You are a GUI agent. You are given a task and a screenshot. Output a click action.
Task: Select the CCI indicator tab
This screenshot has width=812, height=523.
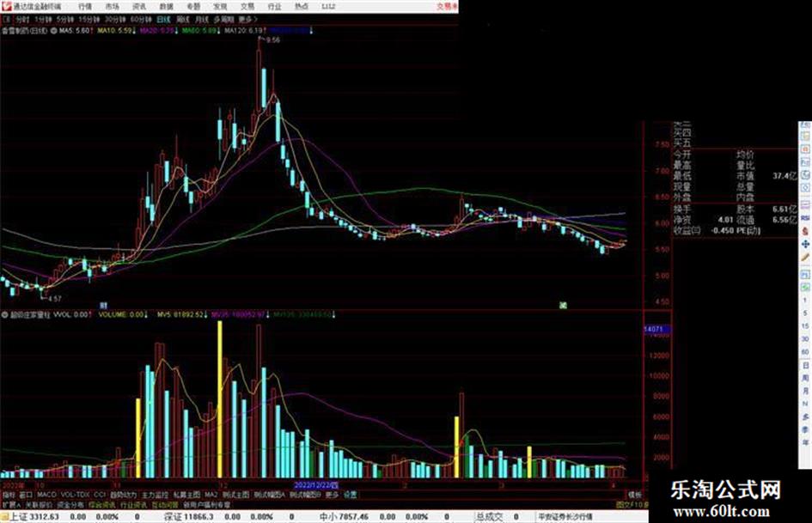click(100, 495)
